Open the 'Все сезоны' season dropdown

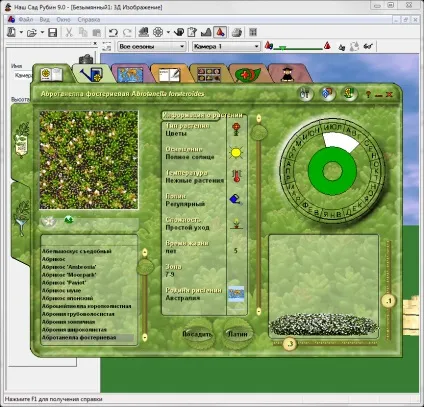point(152,46)
